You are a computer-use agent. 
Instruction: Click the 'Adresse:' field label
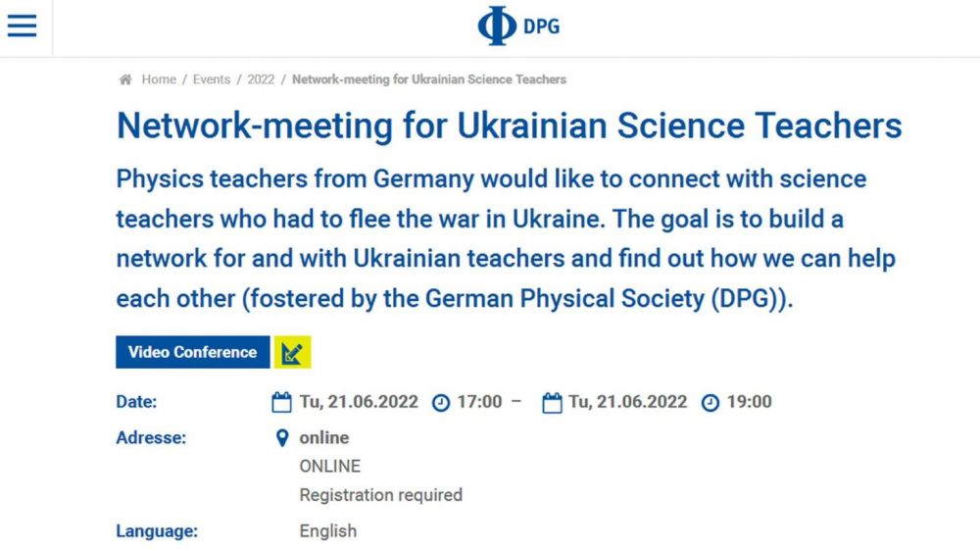[x=150, y=437]
